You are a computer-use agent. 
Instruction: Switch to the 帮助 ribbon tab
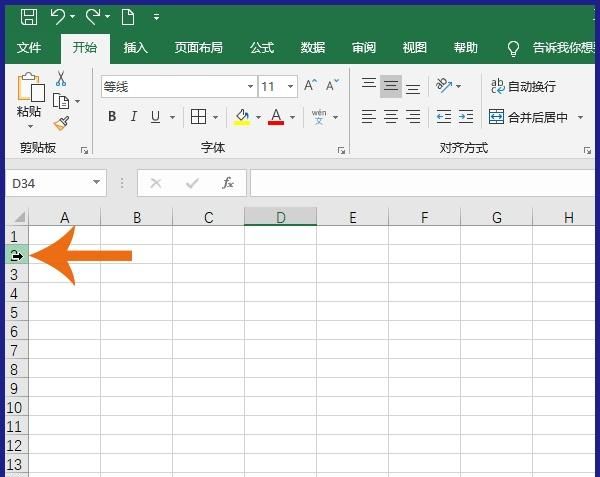click(465, 48)
